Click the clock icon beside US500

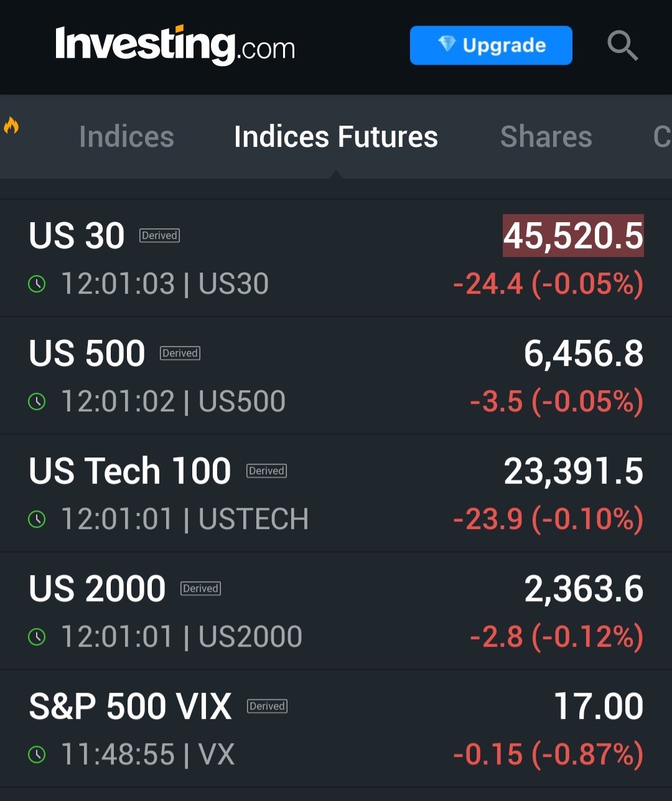(37, 402)
